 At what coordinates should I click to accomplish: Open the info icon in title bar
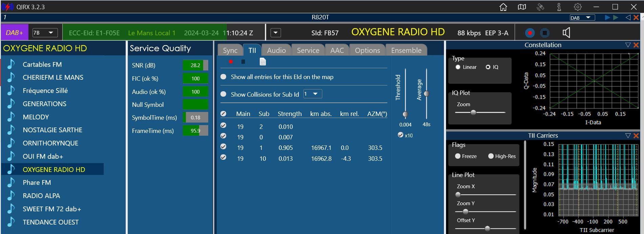pos(559,7)
